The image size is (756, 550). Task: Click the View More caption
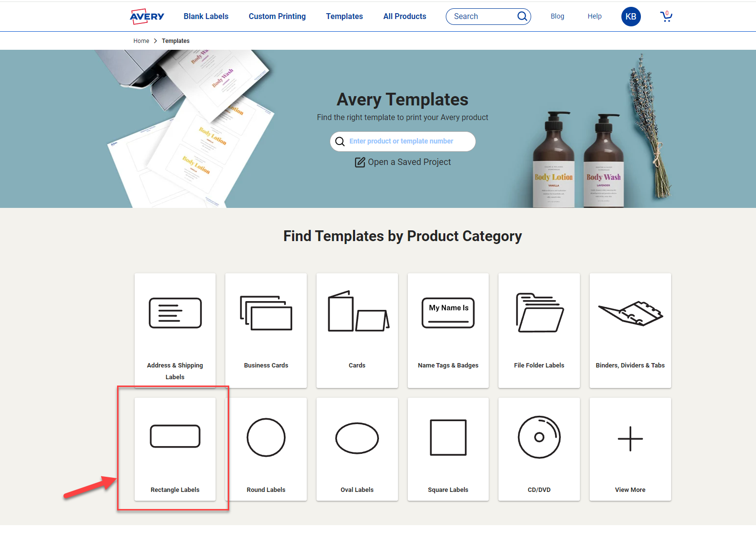pyautogui.click(x=630, y=490)
